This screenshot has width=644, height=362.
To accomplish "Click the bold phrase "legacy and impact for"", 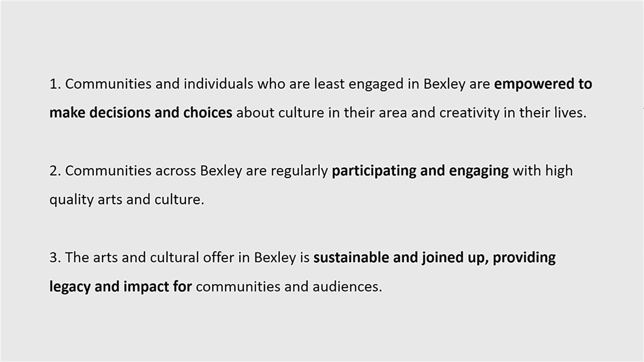I will [x=120, y=287].
